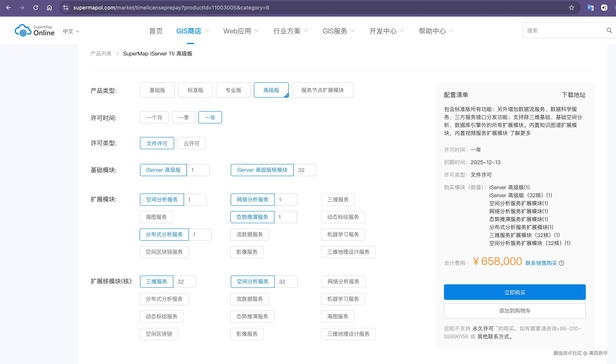Open site info icon in address bar
Viewport: 616px width, 364px height.
coord(66,8)
